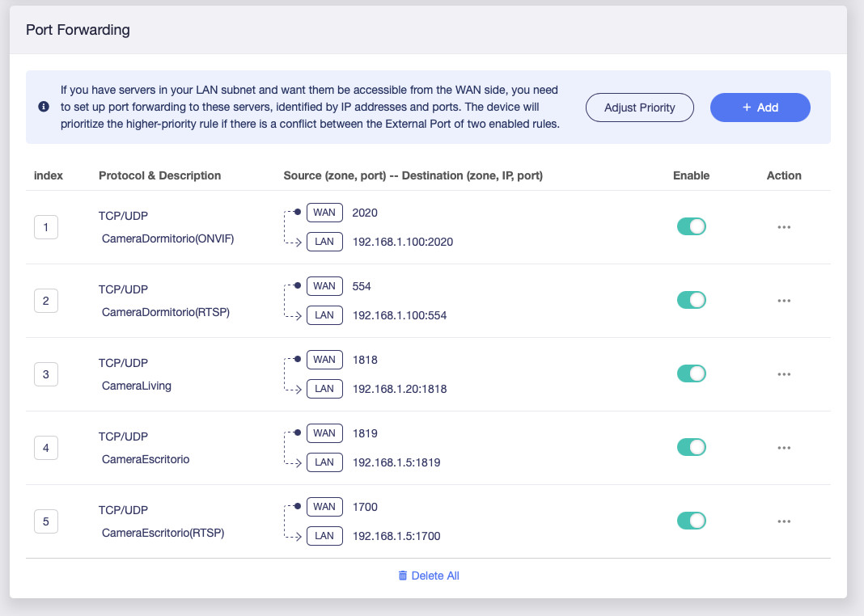Click the CameraEscritorio description in row 4
Image resolution: width=864 pixels, height=616 pixels.
[146, 459]
